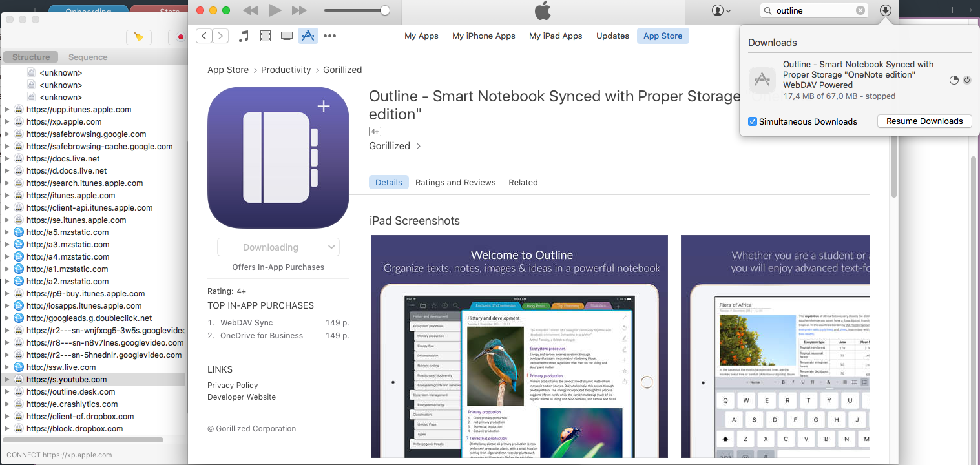Open the More media types ellipsis
Image resolution: width=980 pixels, height=465 pixels.
tap(330, 36)
